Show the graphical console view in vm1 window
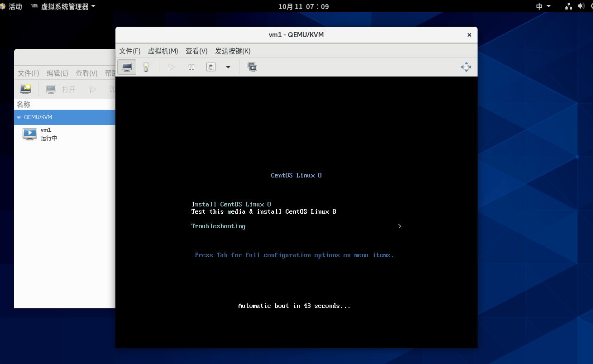Viewport: 593px width, 364px height. click(127, 67)
